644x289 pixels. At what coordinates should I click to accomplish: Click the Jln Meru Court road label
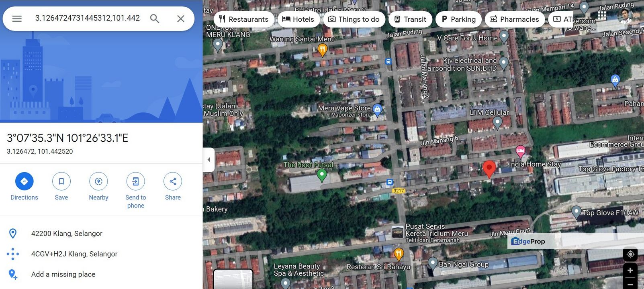[511, 232]
